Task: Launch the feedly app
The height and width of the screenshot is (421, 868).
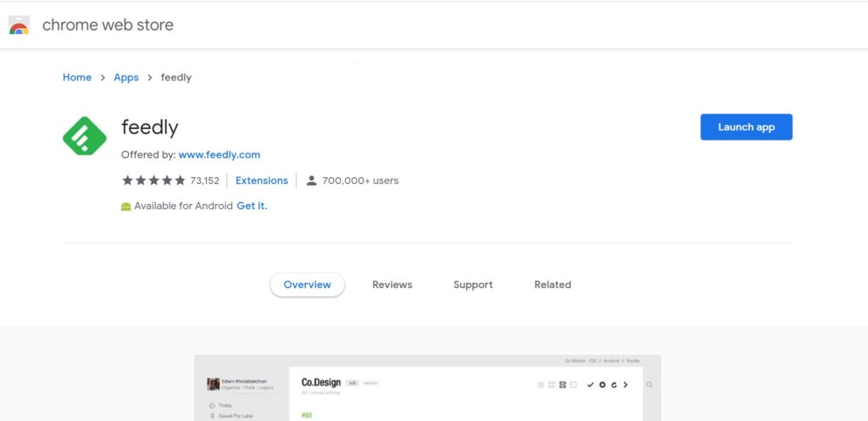Action: coord(746,127)
